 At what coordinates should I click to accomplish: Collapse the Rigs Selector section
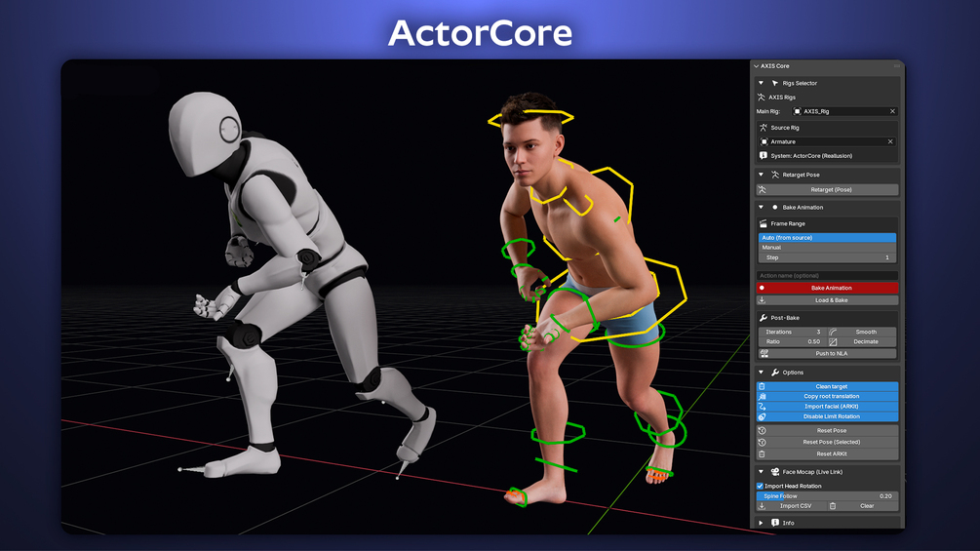pyautogui.click(x=761, y=83)
